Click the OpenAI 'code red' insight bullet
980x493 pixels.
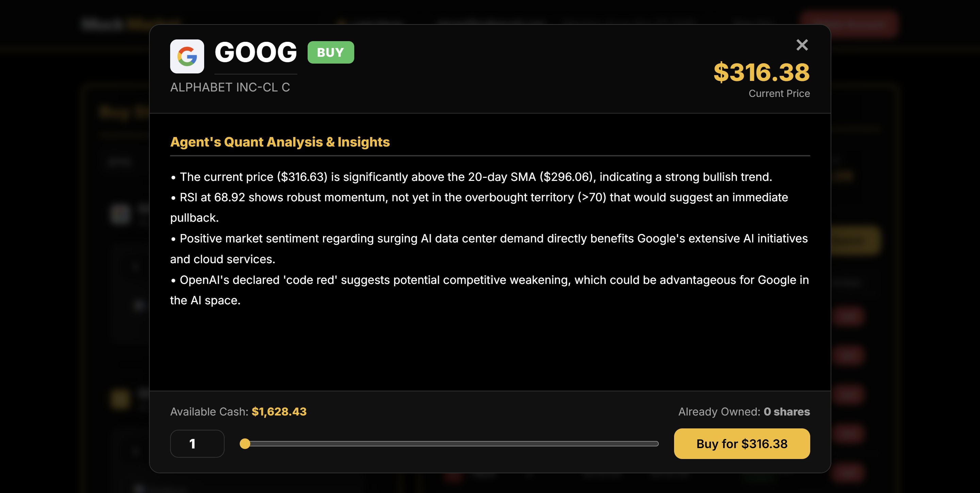[x=494, y=280]
